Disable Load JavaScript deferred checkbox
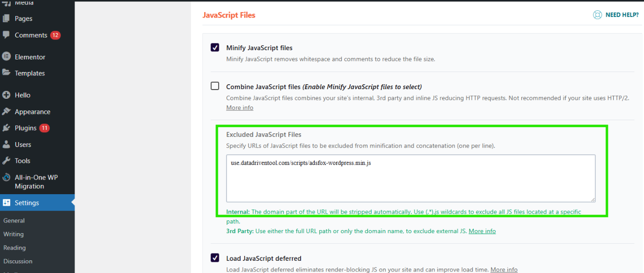Screen dimensions: 644x273 (215, 258)
